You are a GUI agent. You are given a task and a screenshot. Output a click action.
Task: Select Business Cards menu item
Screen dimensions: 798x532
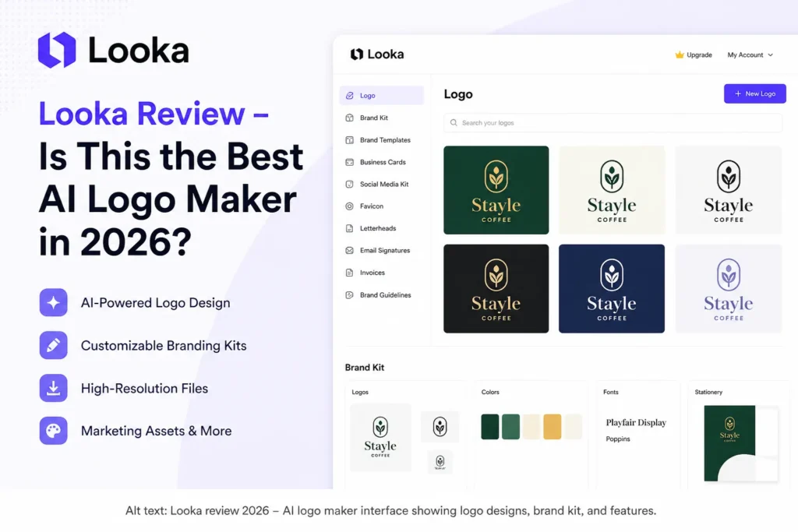click(381, 162)
